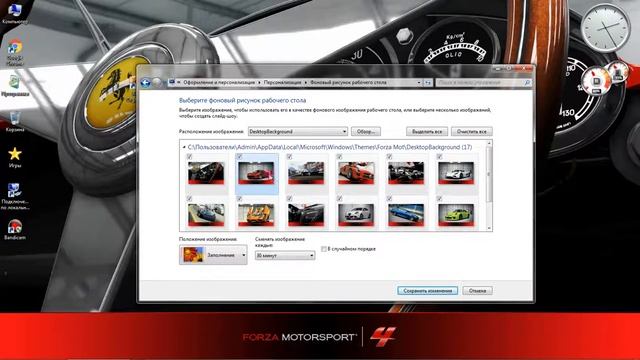Click Фоновый рисунок рабочего стола breadcrumb
Viewport: 640px width, 360px height.
pyautogui.click(x=348, y=83)
